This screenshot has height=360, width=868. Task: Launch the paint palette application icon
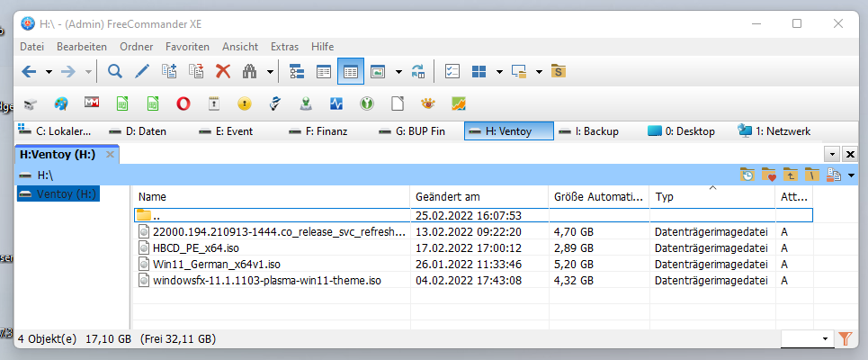61,103
